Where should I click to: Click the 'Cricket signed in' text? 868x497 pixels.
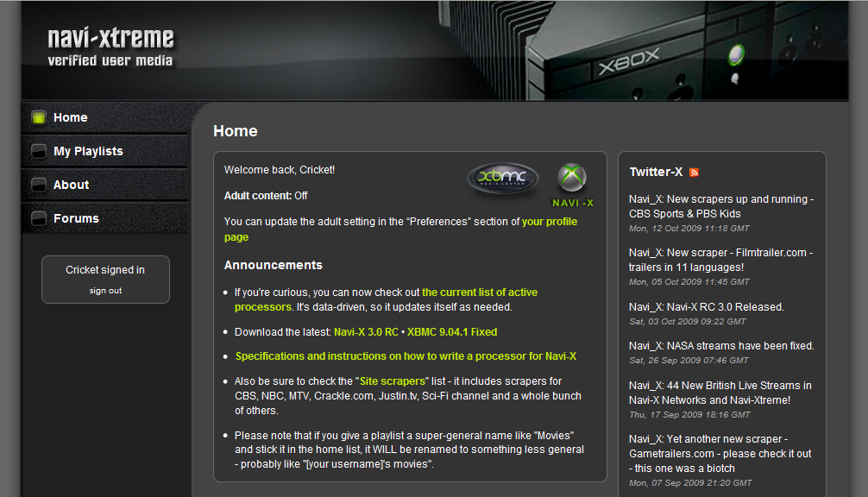(105, 270)
